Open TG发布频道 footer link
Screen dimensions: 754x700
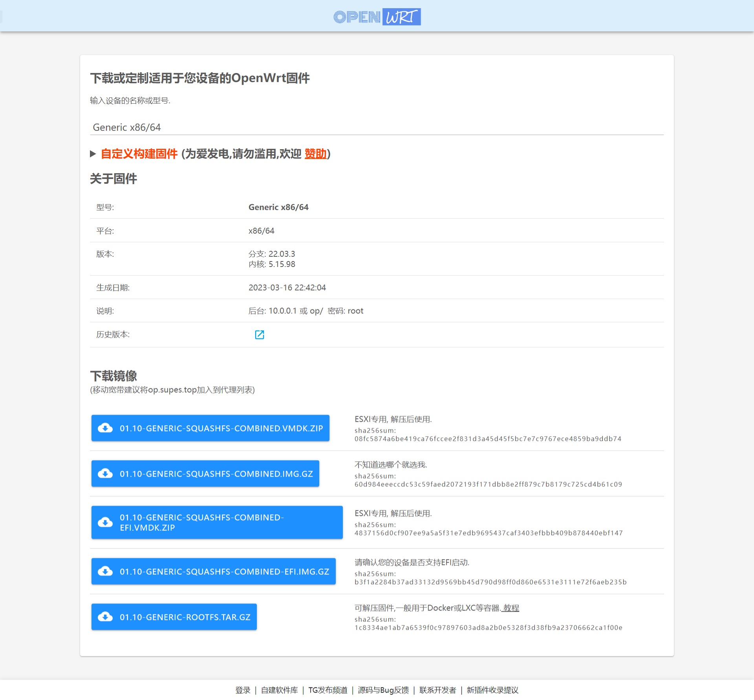point(328,690)
